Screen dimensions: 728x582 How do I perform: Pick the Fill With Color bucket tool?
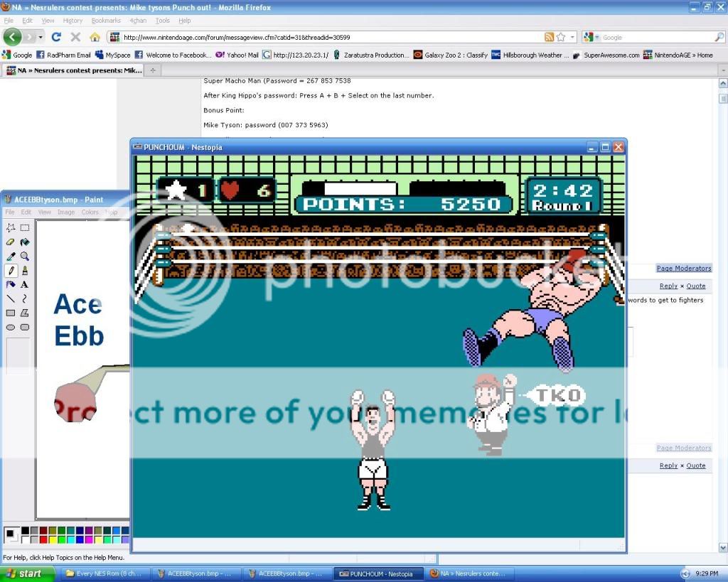pyautogui.click(x=25, y=242)
